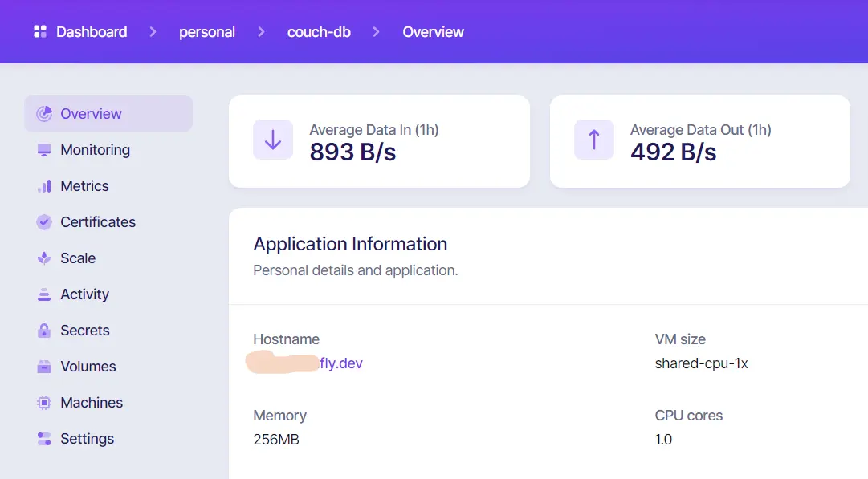The width and height of the screenshot is (868, 479).
Task: Click the Scale plant icon
Action: pyautogui.click(x=44, y=258)
